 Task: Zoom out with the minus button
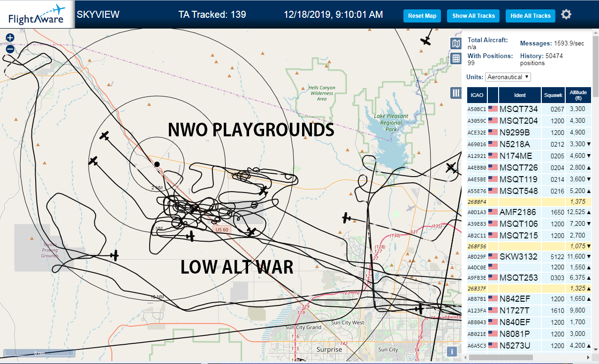tap(10, 49)
